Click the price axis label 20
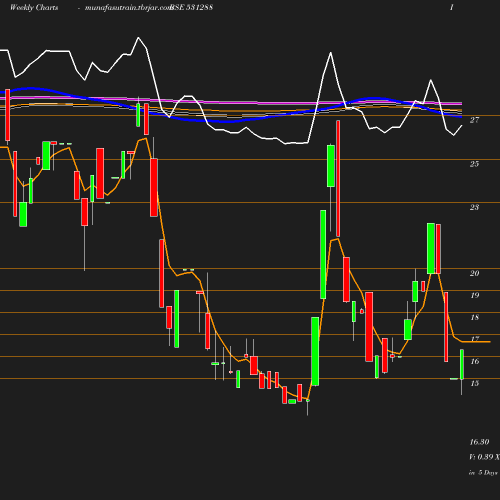 pyautogui.click(x=474, y=273)
